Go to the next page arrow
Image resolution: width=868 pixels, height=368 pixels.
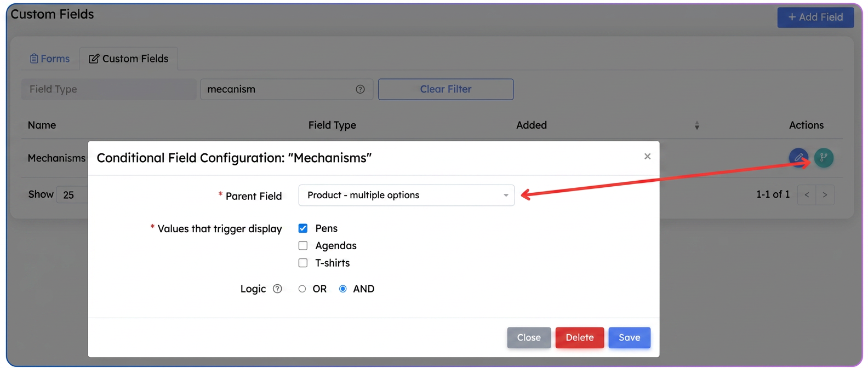(x=825, y=195)
